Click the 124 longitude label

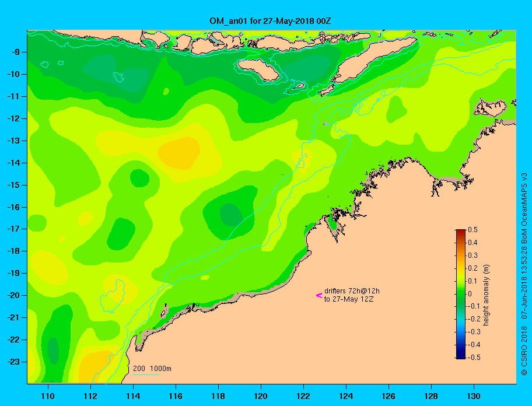(346, 396)
